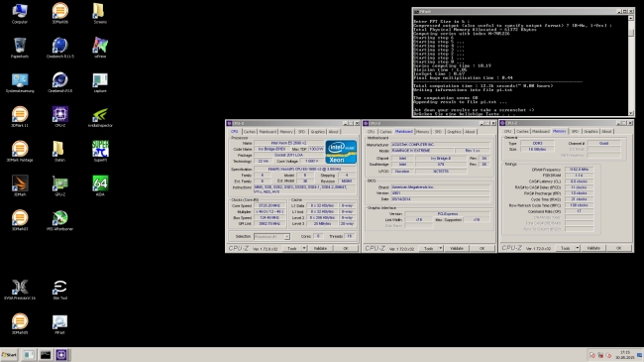Click OK in the Memory CPU-Z window
The width and height of the screenshot is (644, 362).
[x=618, y=248]
